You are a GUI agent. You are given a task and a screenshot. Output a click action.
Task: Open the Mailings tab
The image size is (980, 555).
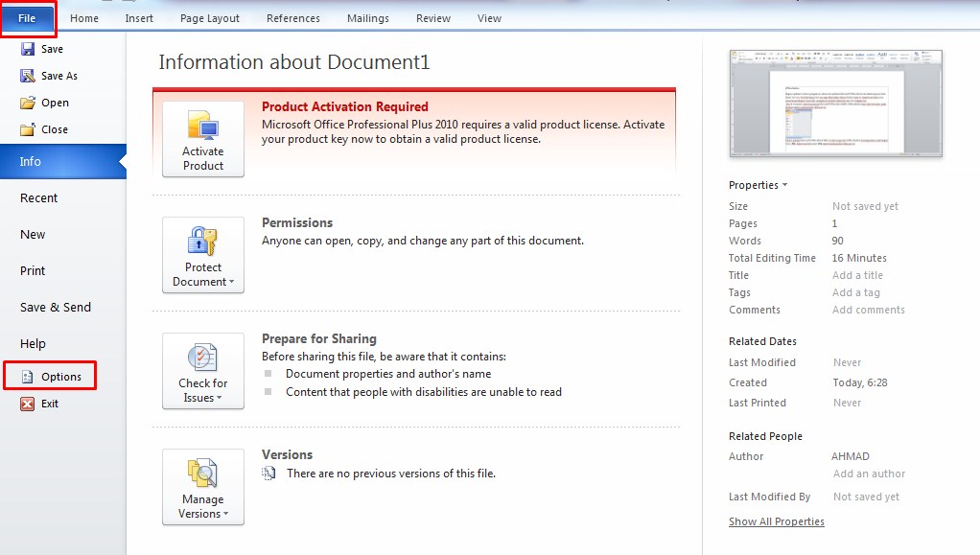[368, 18]
